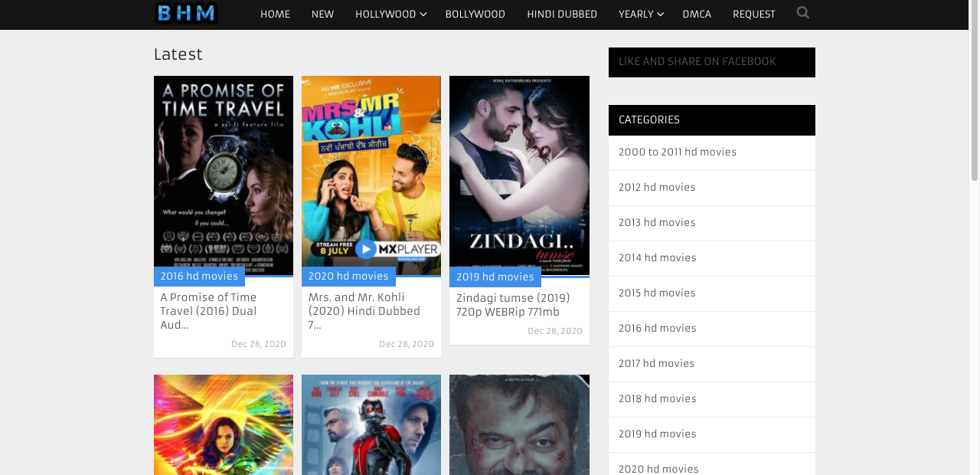This screenshot has width=980, height=475.
Task: Select 2019 hd movies in Categories list
Action: [x=657, y=434]
